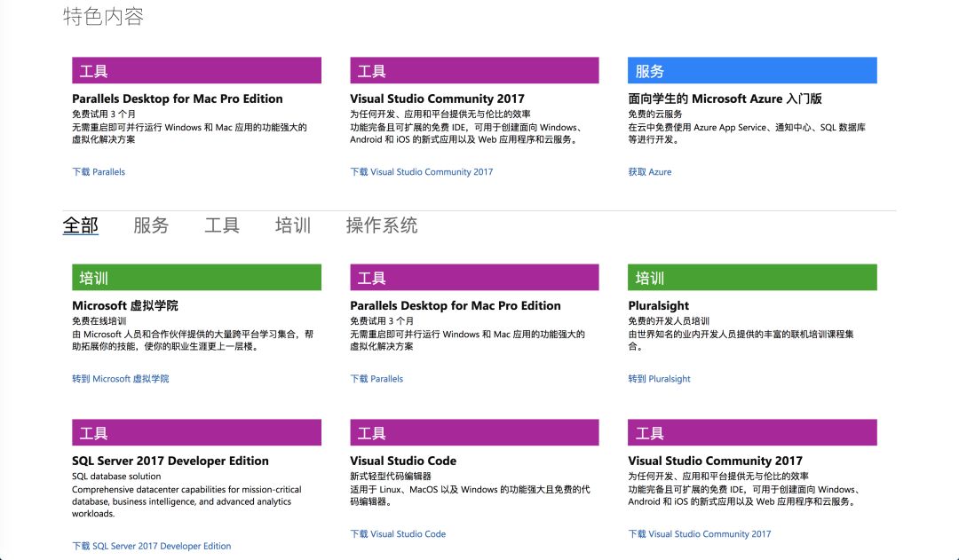Click the Microsoft 虚拟学院 card title

125,305
